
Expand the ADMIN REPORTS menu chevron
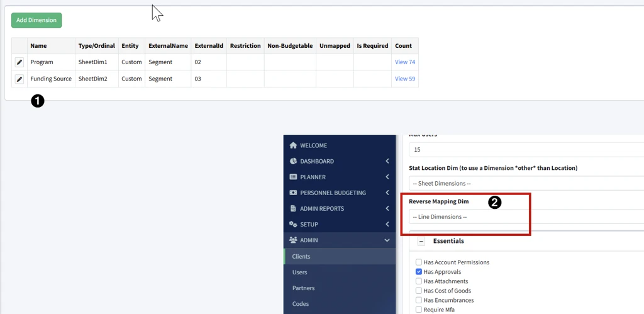coord(387,208)
